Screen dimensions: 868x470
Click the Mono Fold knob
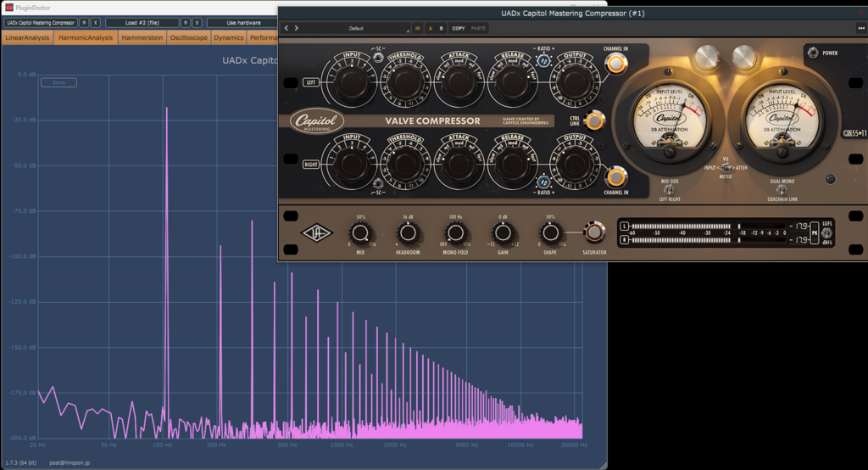click(455, 232)
